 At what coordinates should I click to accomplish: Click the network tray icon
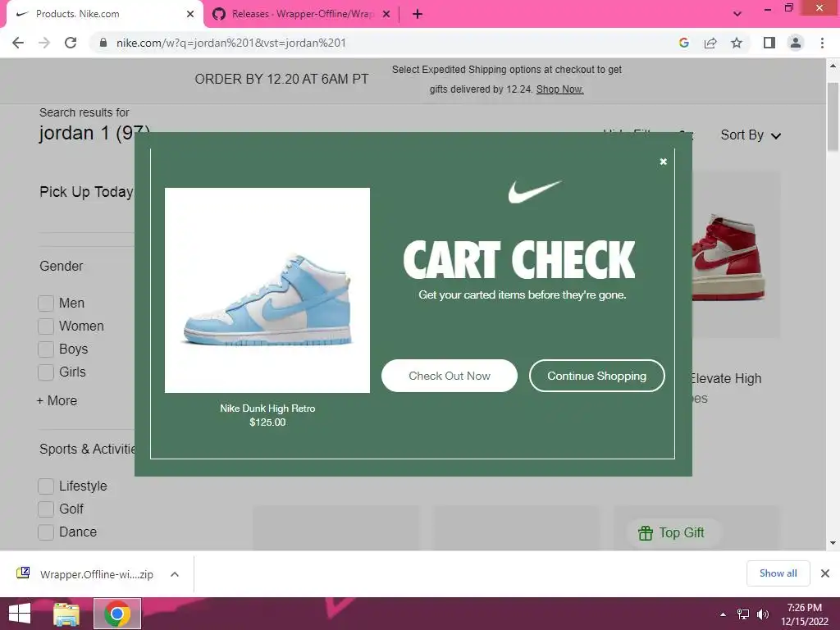click(x=743, y=614)
